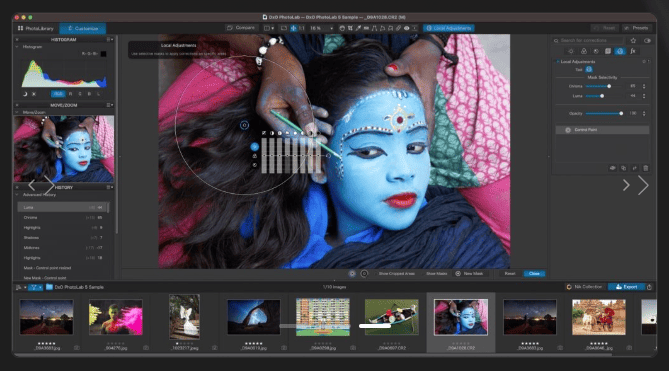Viewport: 669px width, 371px height.
Task: Open the Geometry corrections palette tab
Action: [608, 51]
